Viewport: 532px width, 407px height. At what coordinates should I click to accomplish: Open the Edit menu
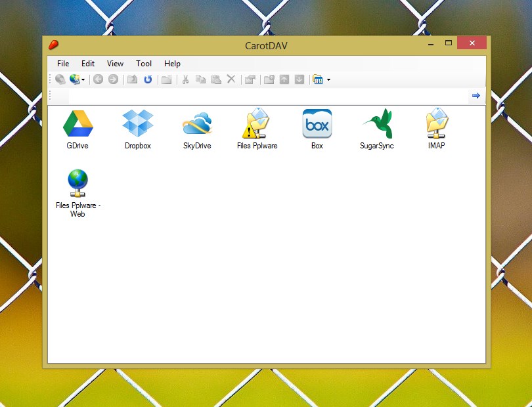tap(88, 64)
